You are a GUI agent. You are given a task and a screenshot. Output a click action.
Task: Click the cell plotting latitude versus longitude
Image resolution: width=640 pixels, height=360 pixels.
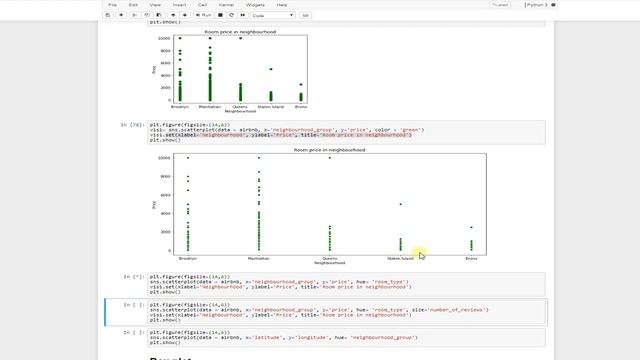click(346, 338)
